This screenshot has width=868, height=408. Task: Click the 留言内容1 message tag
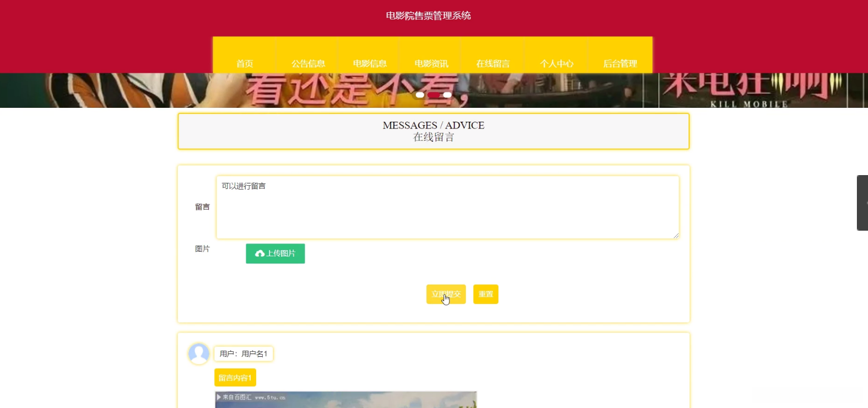tap(235, 377)
